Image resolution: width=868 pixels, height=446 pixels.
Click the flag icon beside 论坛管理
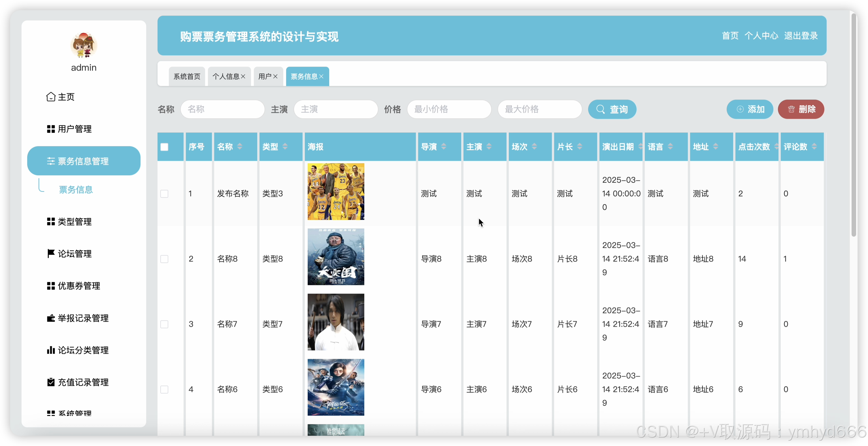pos(50,254)
